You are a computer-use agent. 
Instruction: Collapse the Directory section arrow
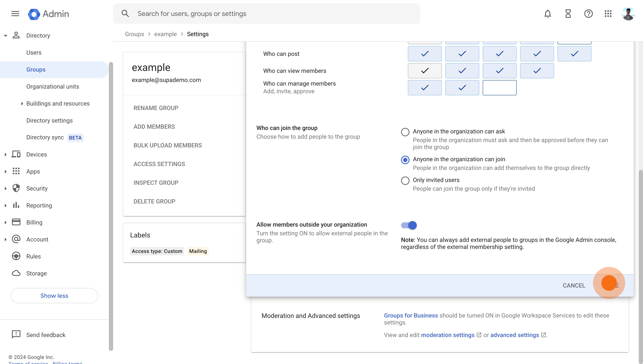click(5, 35)
